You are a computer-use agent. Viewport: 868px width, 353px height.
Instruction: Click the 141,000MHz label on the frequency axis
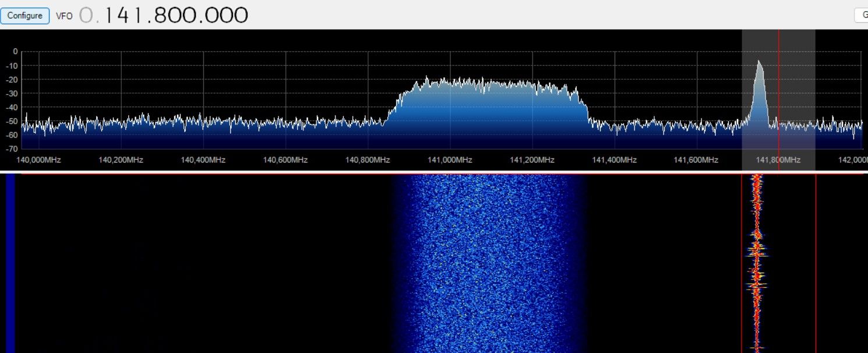(450, 160)
